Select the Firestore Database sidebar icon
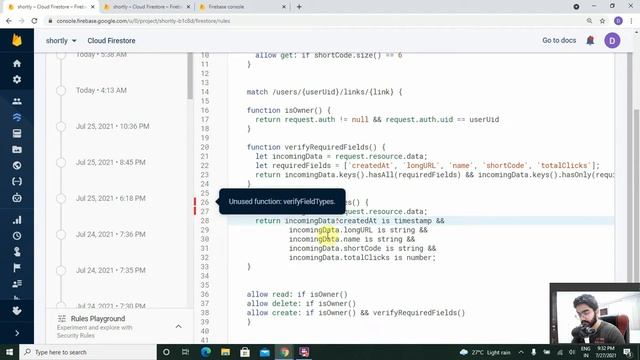Screen dimensions: 640x360 tap(17, 117)
